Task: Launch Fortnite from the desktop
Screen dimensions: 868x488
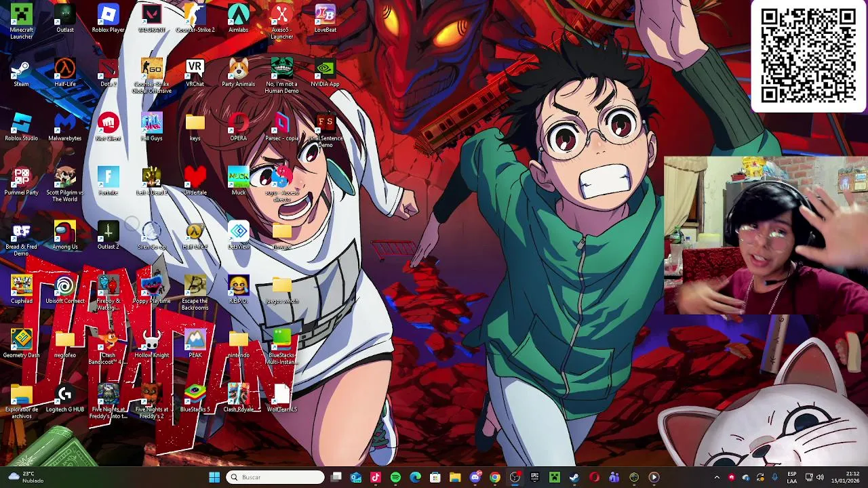Action: (x=108, y=182)
